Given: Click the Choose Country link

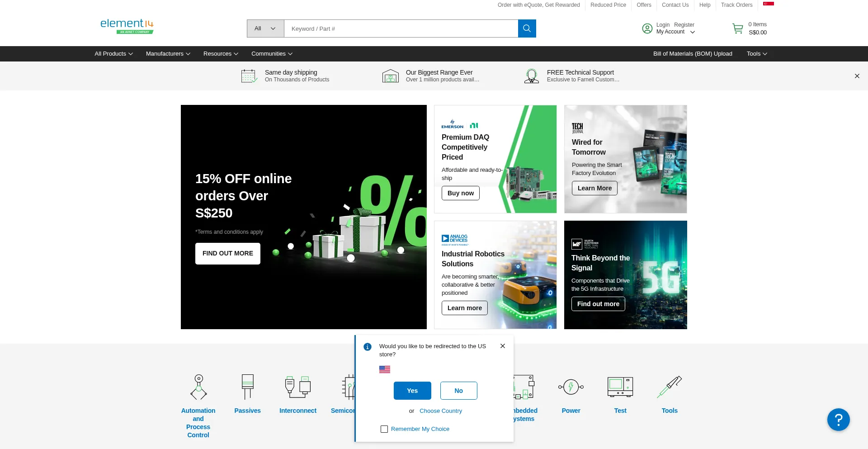Looking at the screenshot, I should click(x=440, y=411).
